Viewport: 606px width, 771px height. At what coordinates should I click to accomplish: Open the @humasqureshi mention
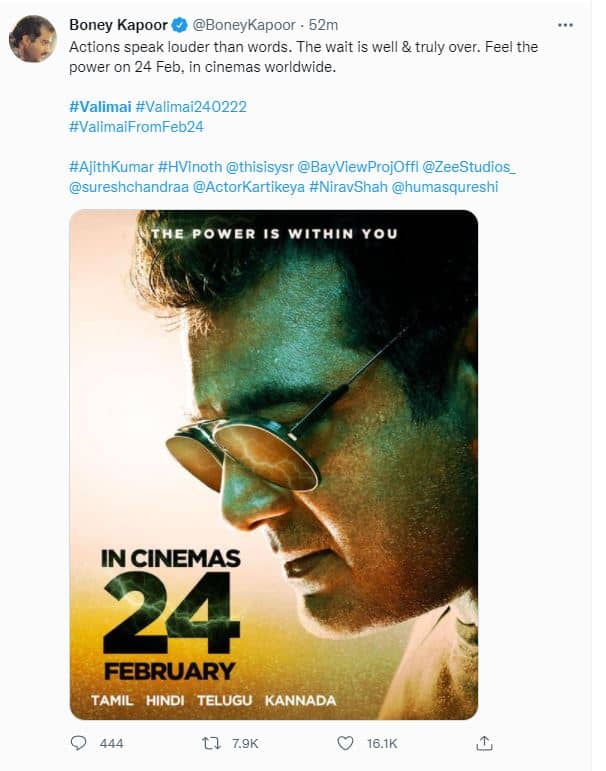pyautogui.click(x=445, y=187)
